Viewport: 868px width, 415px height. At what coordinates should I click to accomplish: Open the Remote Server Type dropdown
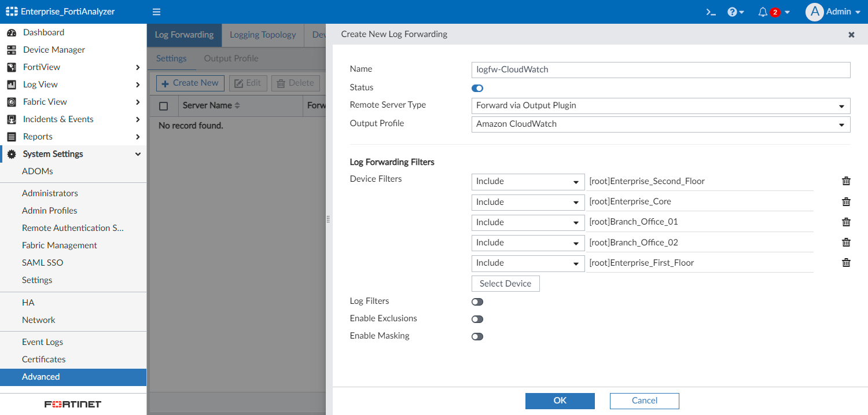[660, 106]
